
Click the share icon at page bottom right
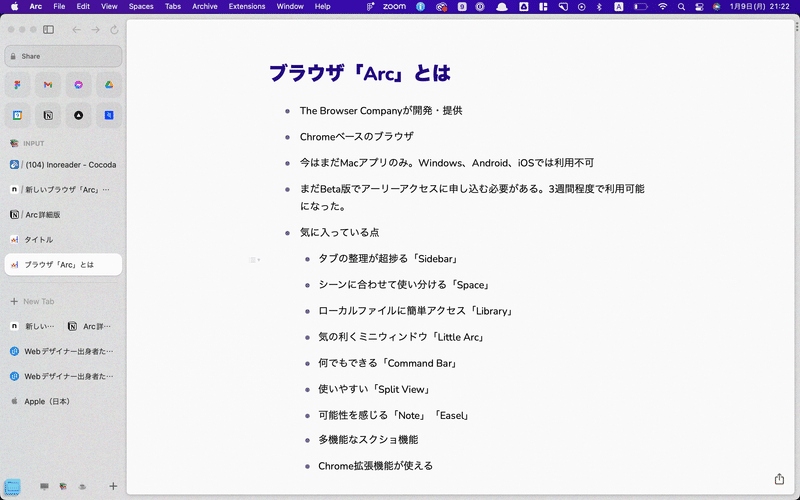[x=779, y=479]
